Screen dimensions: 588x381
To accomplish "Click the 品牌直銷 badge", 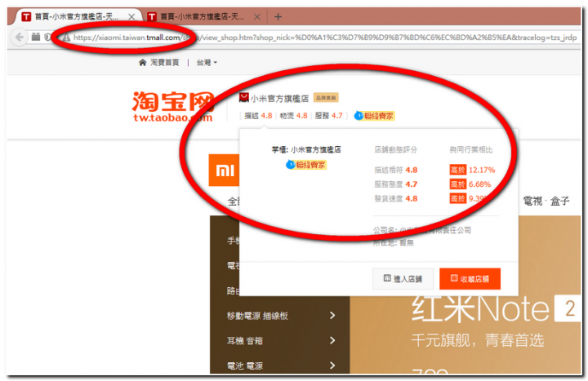I will (x=326, y=98).
